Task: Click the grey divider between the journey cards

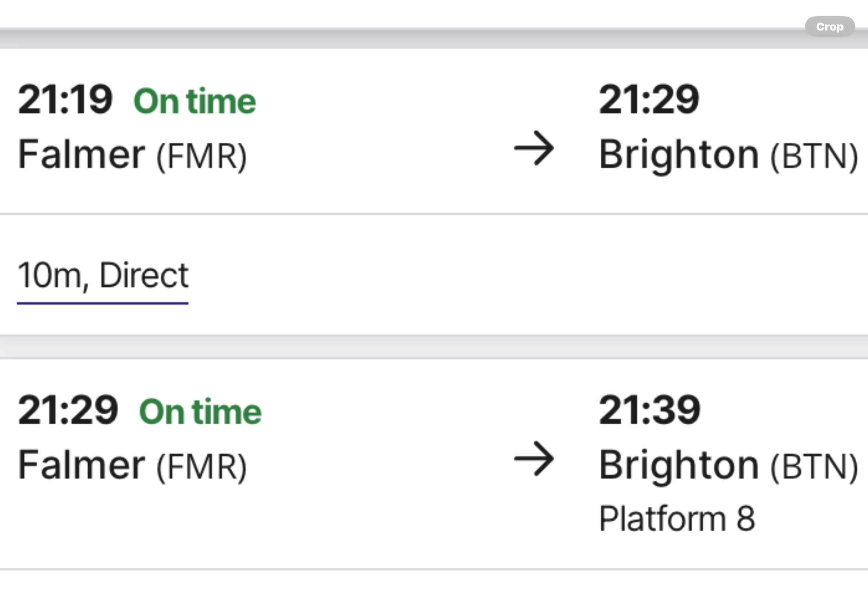Action: (434, 346)
